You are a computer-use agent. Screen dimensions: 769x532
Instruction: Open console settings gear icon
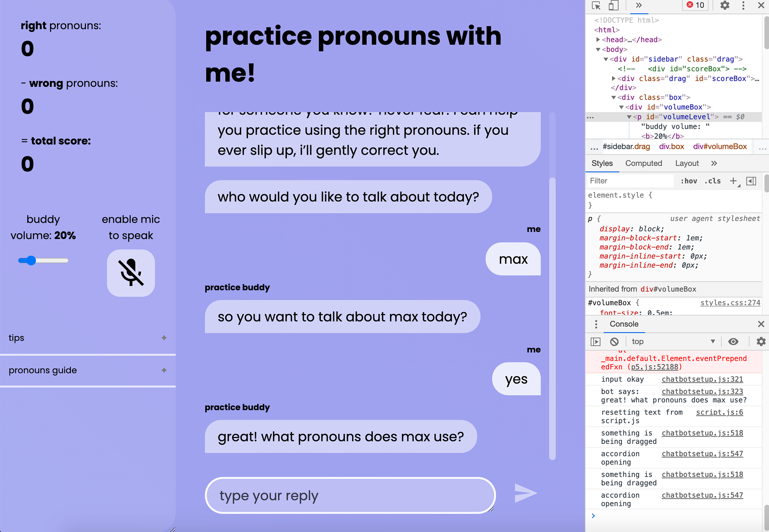[x=761, y=341]
